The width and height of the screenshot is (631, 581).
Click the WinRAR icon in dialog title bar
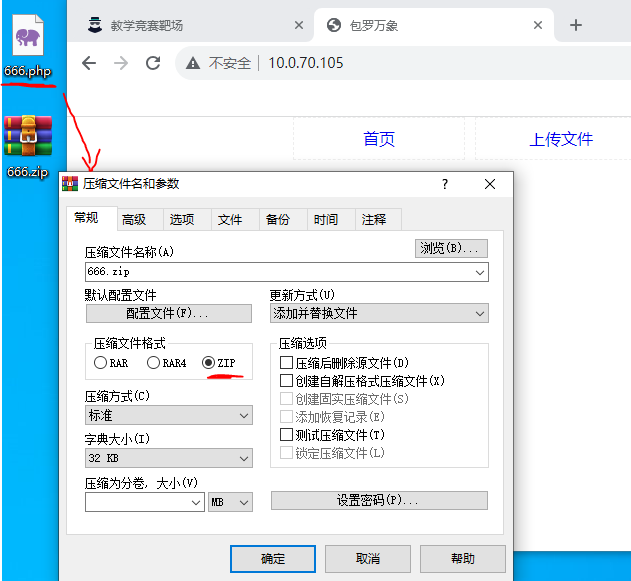(70, 184)
